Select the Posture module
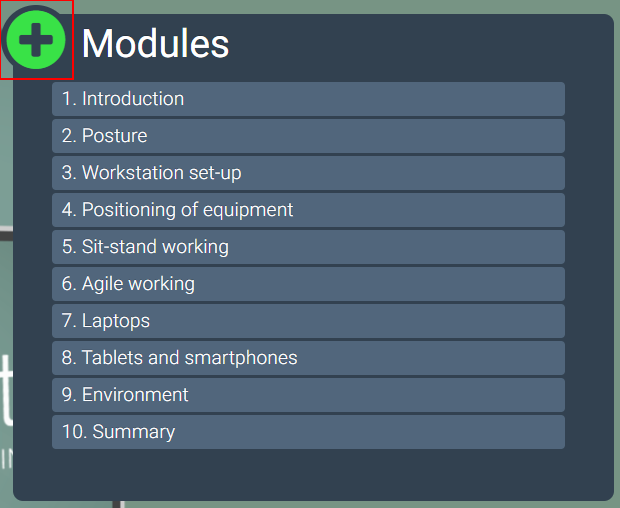Image resolution: width=620 pixels, height=508 pixels. click(x=308, y=136)
